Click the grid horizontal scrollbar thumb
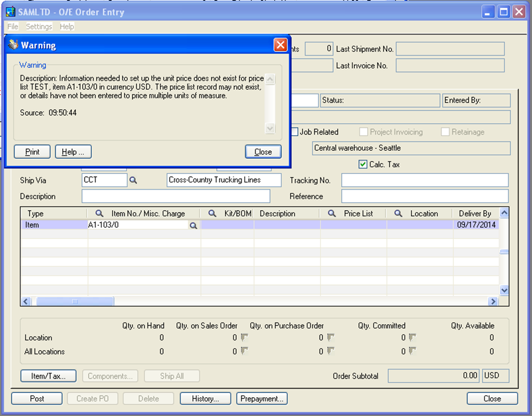Viewport: 532px width, 416px height. (x=75, y=301)
